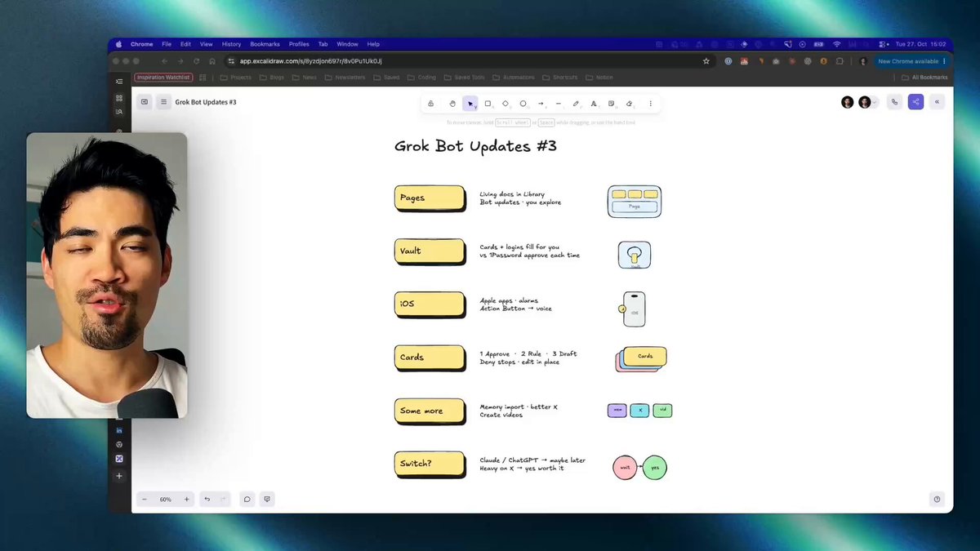Pick the Rectangle shape tool

click(x=488, y=104)
